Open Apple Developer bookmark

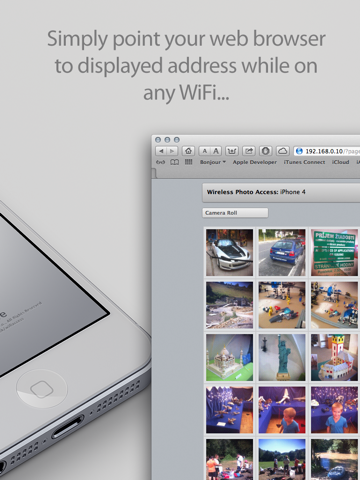[255, 162]
